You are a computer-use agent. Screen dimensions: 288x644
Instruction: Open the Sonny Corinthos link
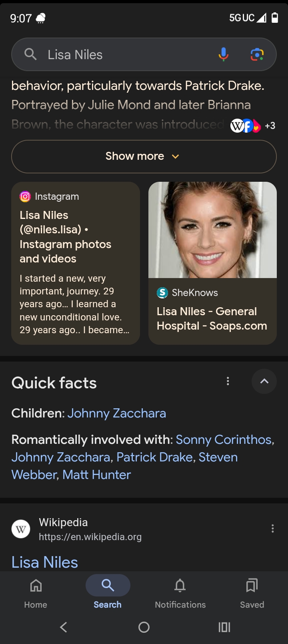(x=224, y=439)
